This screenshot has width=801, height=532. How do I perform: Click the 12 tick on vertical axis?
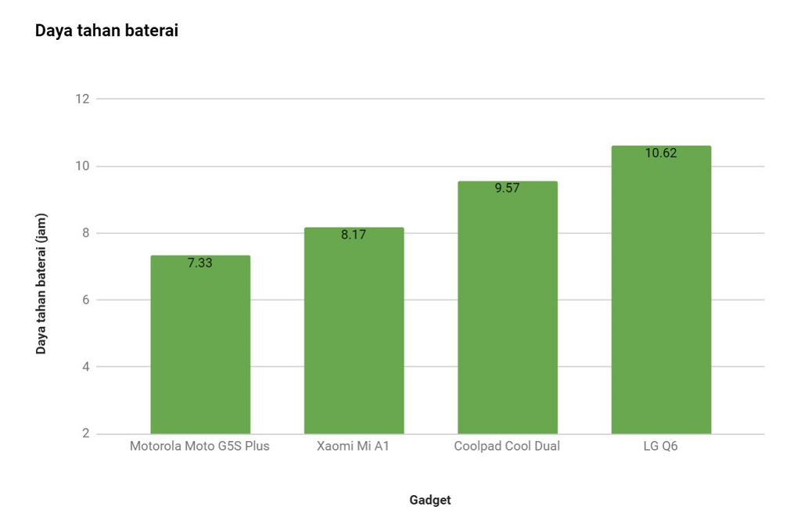(x=81, y=99)
